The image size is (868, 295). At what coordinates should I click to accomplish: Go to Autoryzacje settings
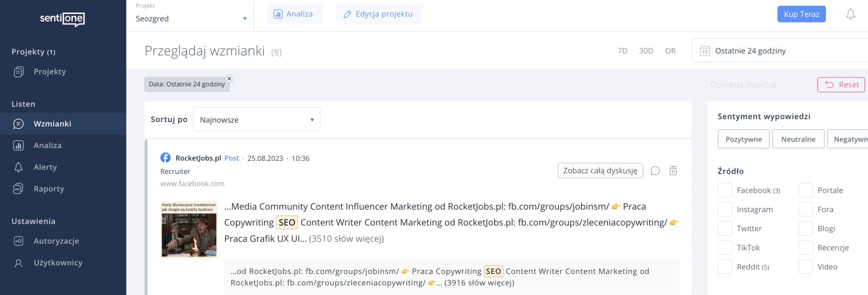56,241
